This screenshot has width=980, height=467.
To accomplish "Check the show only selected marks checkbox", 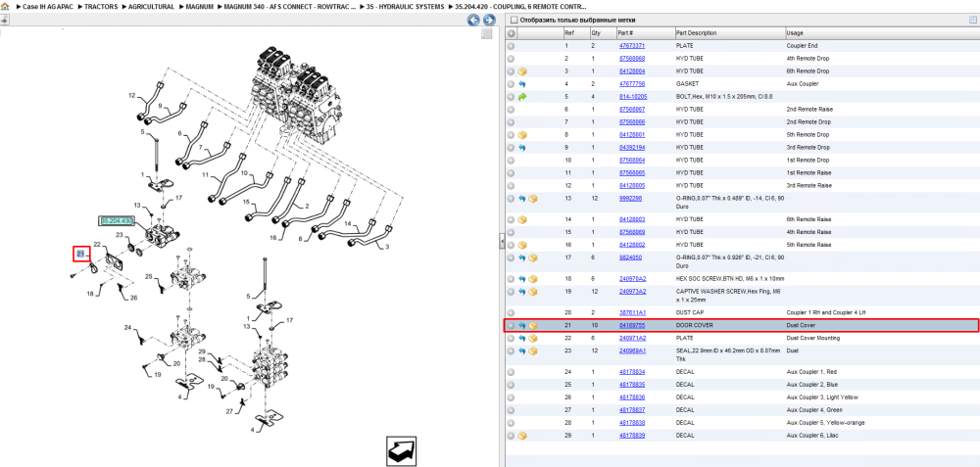I will coord(513,20).
